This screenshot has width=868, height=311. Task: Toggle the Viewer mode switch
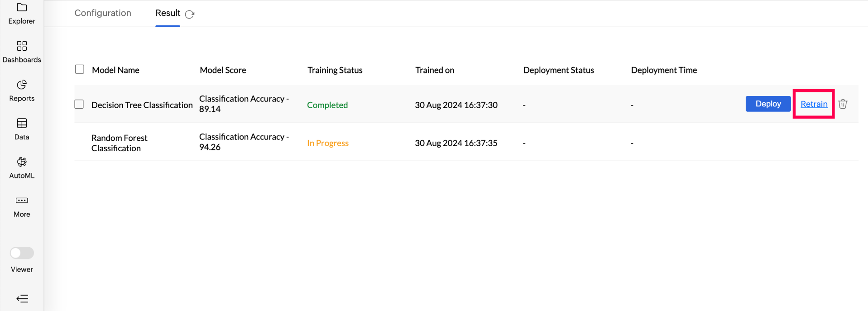tap(22, 253)
